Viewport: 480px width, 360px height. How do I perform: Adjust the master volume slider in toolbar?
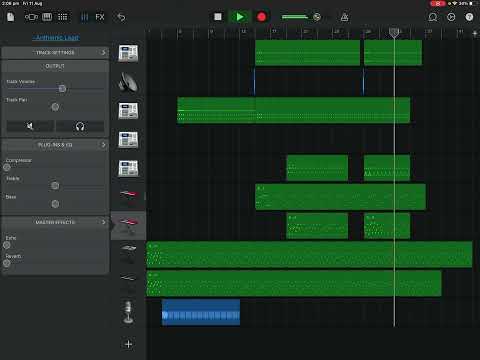301,17
